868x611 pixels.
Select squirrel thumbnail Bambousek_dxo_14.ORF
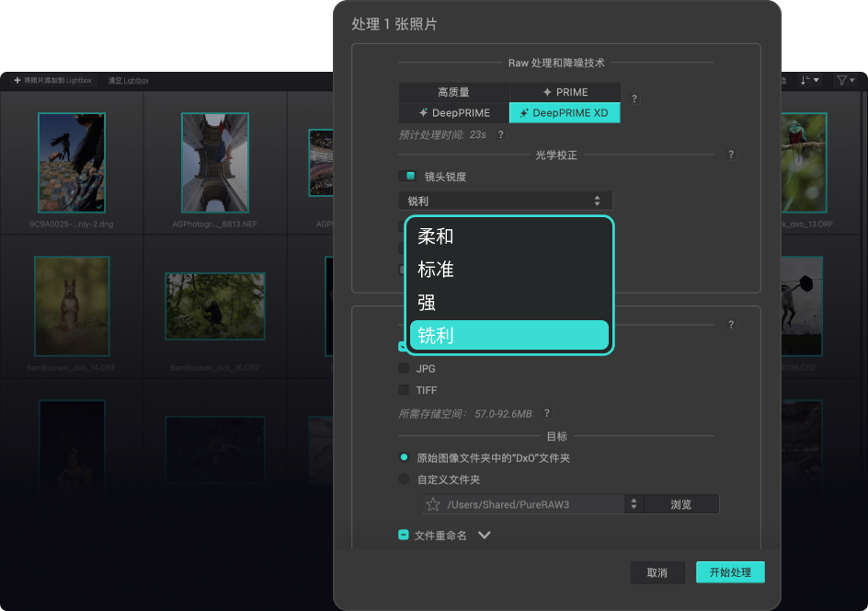(x=72, y=305)
